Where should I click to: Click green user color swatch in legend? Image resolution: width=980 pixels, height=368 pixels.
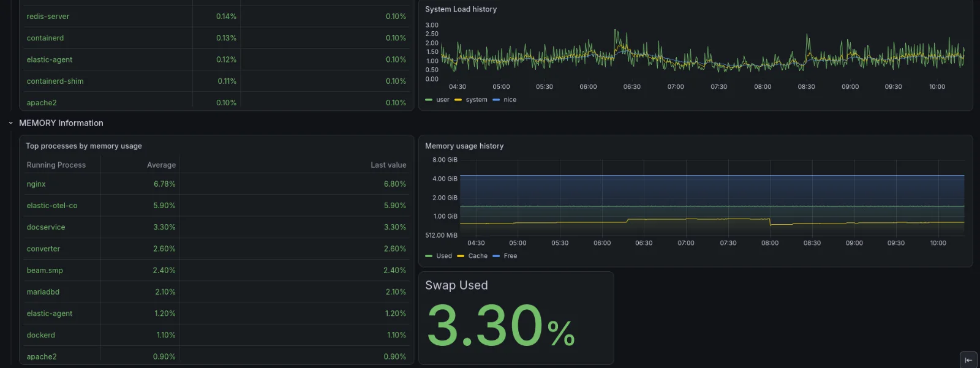point(429,100)
